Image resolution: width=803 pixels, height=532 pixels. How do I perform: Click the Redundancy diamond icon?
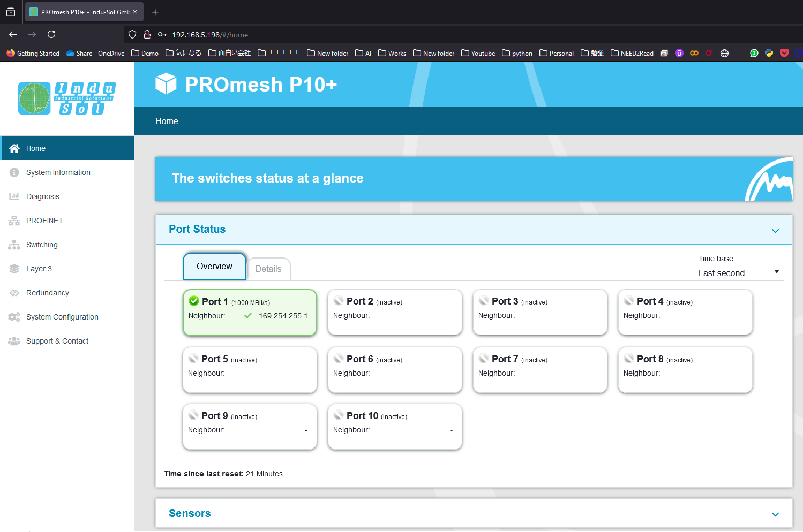point(14,293)
